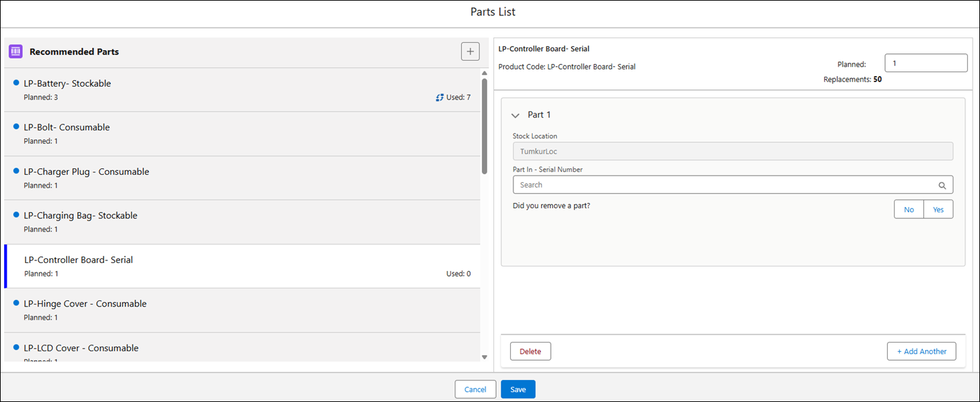Select LP-Bolt- Consumable part
The height and width of the screenshot is (402, 980).
click(x=242, y=134)
